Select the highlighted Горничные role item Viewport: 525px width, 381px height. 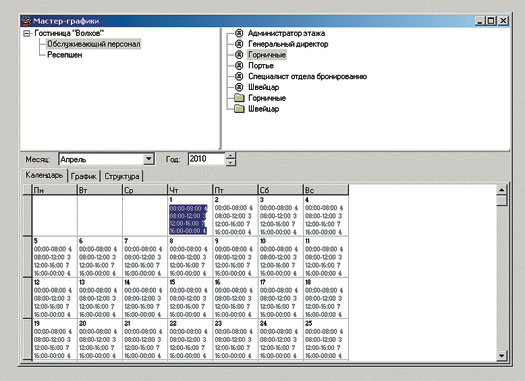(x=267, y=55)
